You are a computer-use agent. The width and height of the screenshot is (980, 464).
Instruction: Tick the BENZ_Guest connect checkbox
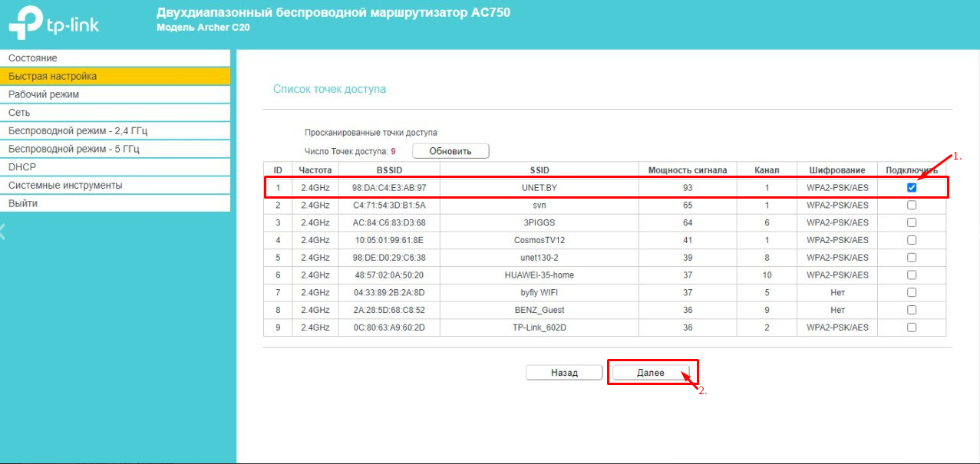912,310
